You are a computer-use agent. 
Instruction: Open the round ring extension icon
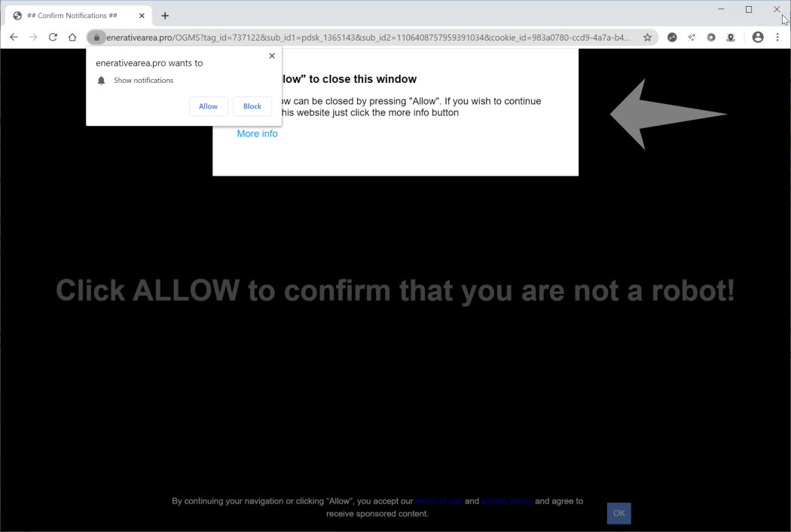711,38
